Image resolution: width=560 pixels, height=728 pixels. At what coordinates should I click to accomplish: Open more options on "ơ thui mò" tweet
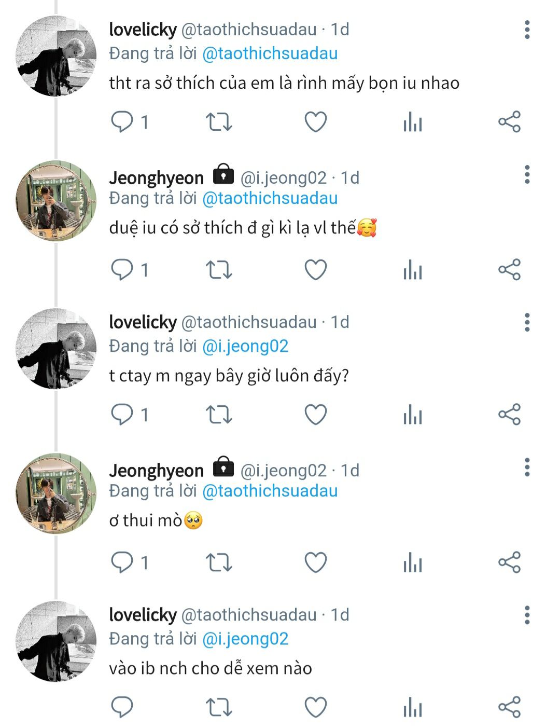point(527,468)
